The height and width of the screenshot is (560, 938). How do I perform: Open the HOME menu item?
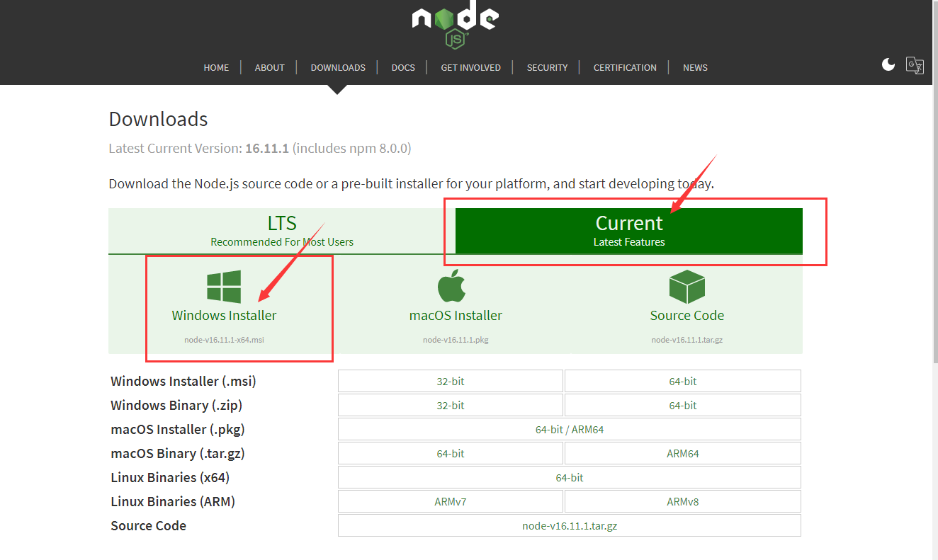point(216,67)
